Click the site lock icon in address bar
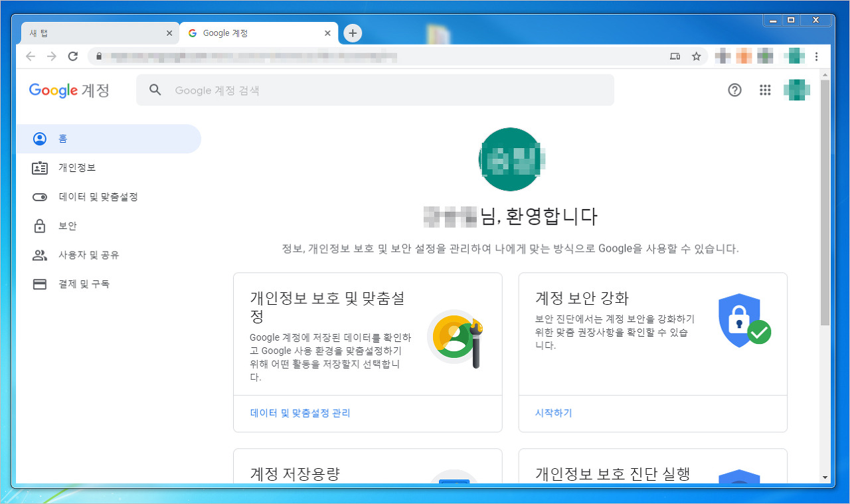Image resolution: width=850 pixels, height=504 pixels. 99,56
